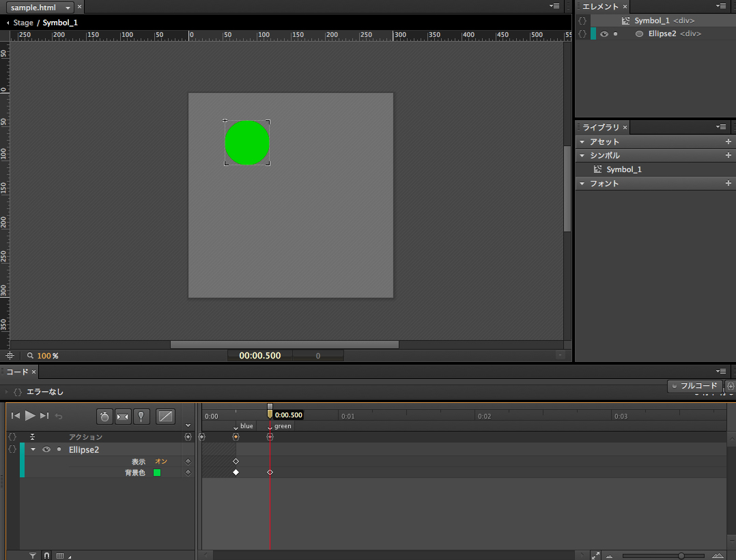Open timeline options double-chevron menu
The height and width of the screenshot is (560, 736).
click(x=188, y=425)
